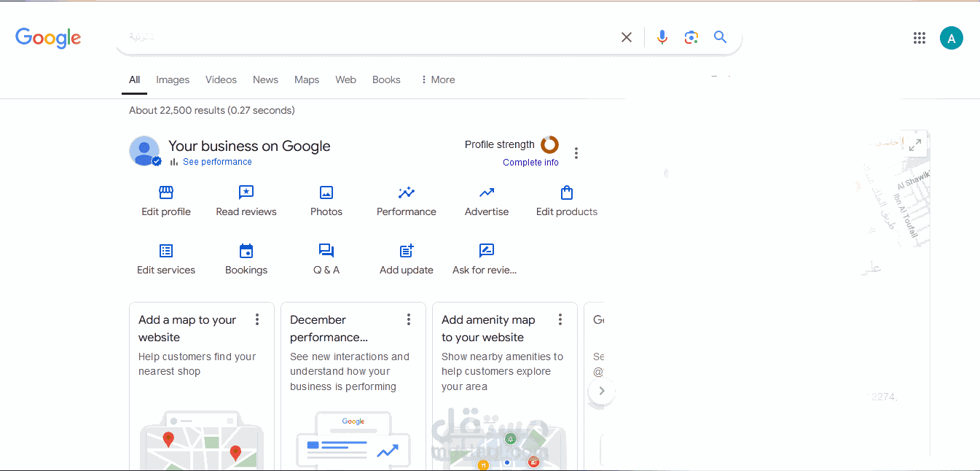This screenshot has height=471, width=980.
Task: Open the Photos icon
Action: tap(326, 192)
